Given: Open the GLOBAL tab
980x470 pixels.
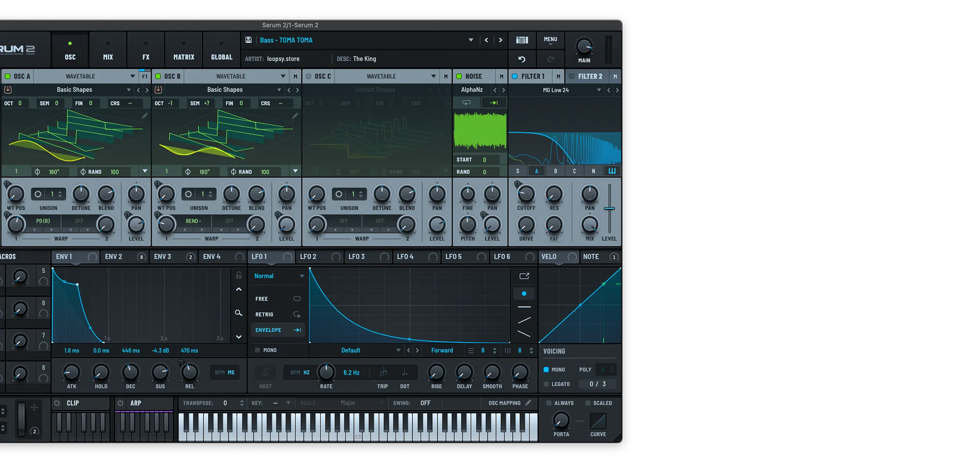Looking at the screenshot, I should point(222,50).
